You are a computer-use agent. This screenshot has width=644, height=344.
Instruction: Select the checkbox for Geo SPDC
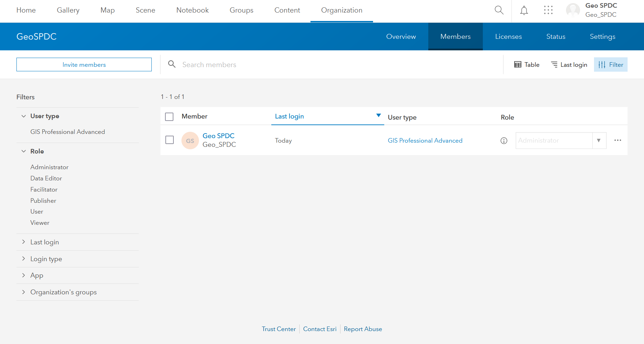click(169, 140)
